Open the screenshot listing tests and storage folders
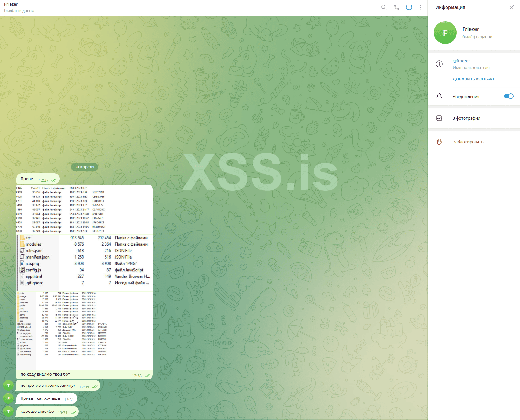The image size is (520, 420). tap(85, 330)
